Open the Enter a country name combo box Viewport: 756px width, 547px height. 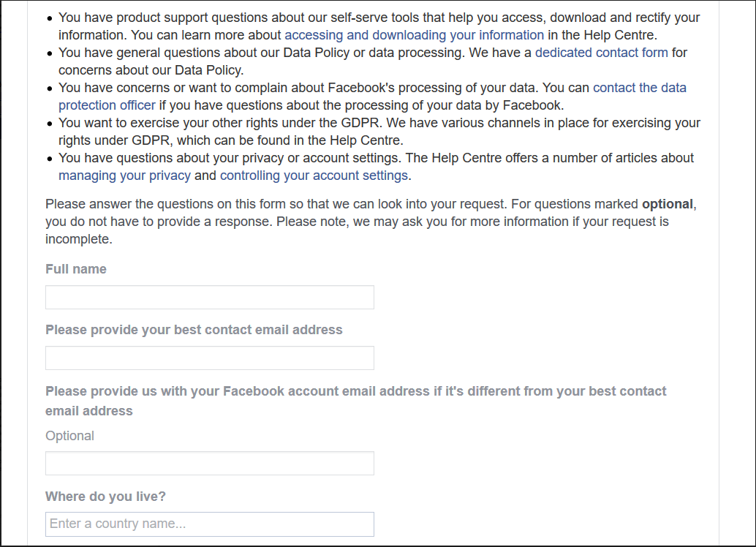coord(210,524)
